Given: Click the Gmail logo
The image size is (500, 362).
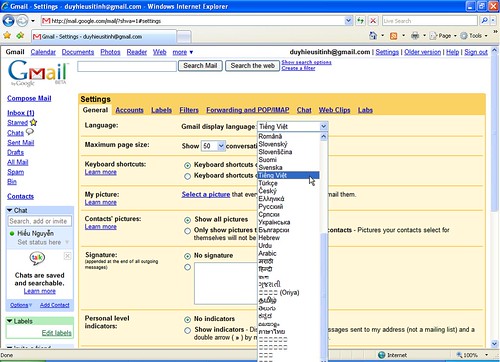Looking at the screenshot, I should point(37,73).
